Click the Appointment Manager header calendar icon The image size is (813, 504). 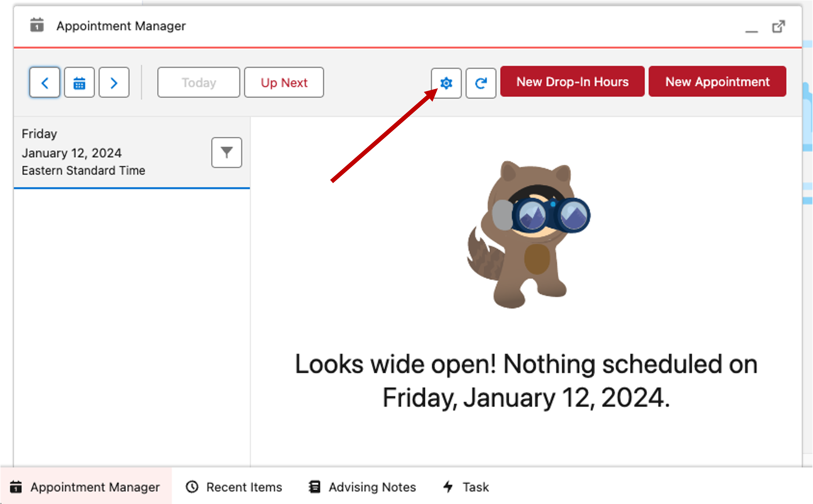(x=37, y=25)
